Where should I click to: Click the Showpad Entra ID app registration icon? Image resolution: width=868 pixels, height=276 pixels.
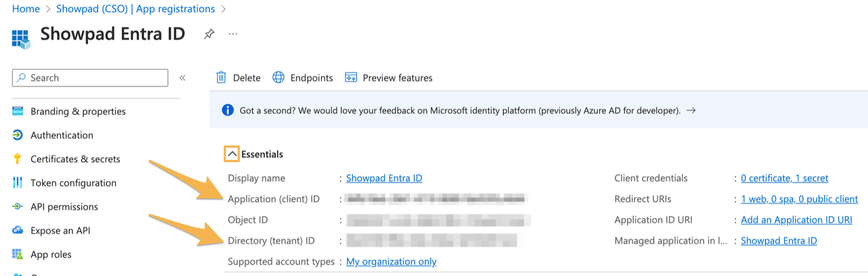pos(21,38)
